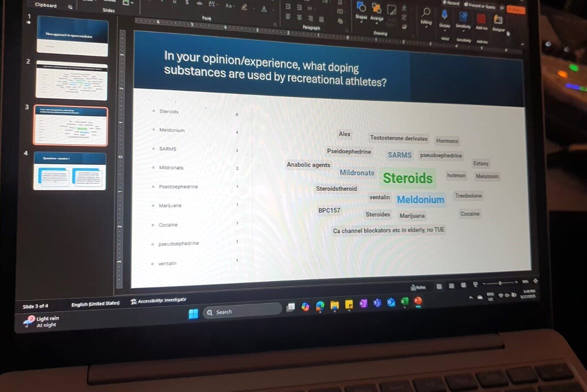Switch to Slide Sorter view
Screen dimensions: 587x392
click(x=451, y=286)
